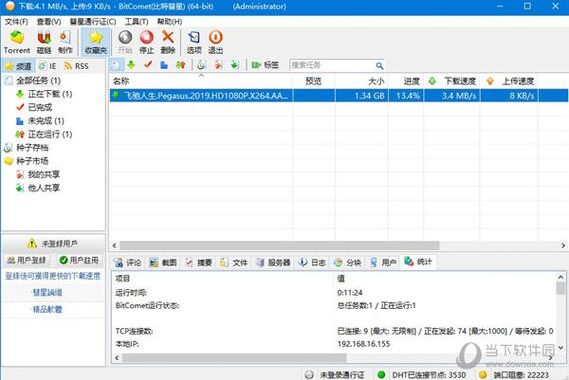Select 全部任务 (1) in the sidebar tree
The image size is (569, 380).
[38, 81]
